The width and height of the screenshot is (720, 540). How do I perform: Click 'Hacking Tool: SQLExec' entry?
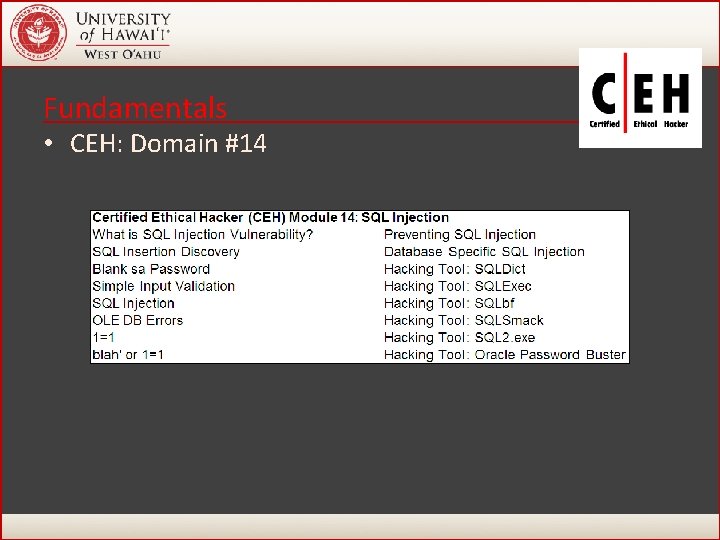[x=458, y=286]
